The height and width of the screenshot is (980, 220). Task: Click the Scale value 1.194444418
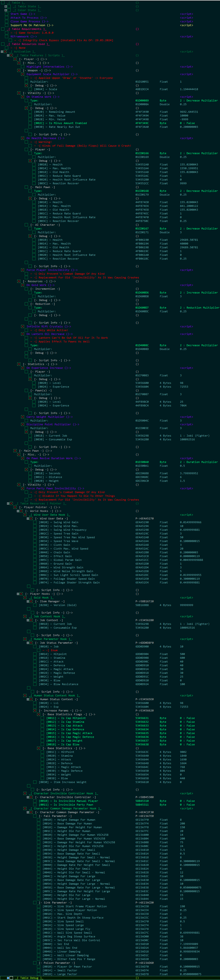pos(189,89)
